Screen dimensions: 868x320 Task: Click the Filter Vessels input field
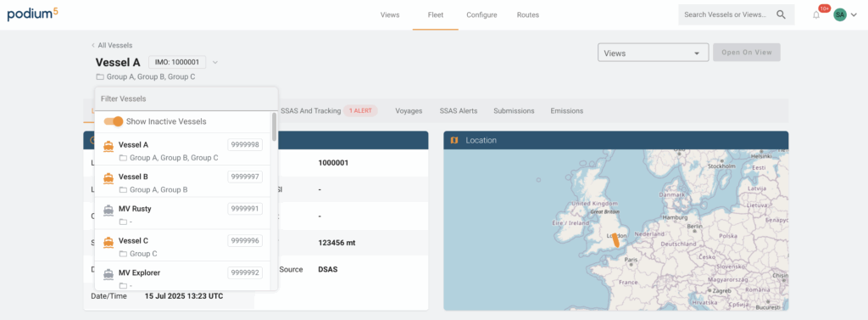[x=186, y=98]
